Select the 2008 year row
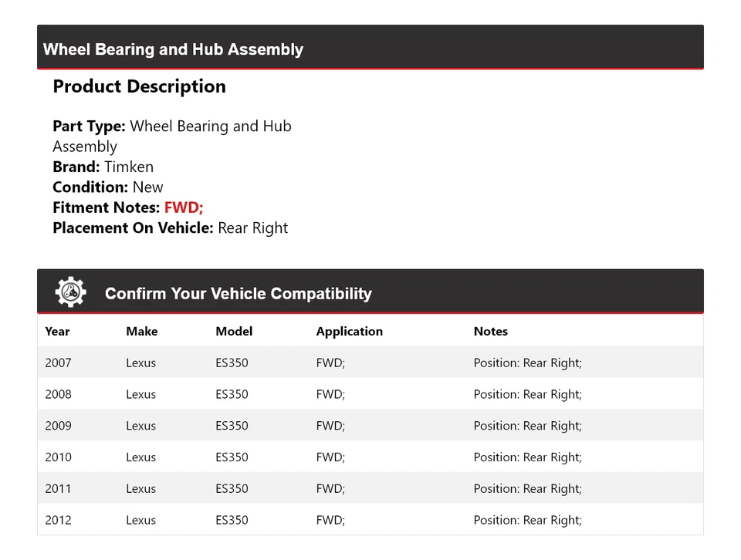Viewport: 741px width, 560px height. pyautogui.click(x=58, y=395)
